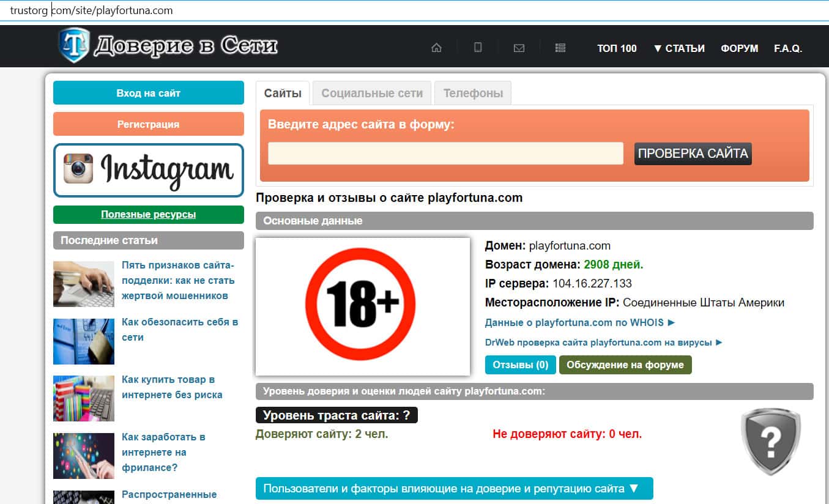Click the Введите адрес сайта в форму label
The image size is (829, 504).
tap(362, 125)
